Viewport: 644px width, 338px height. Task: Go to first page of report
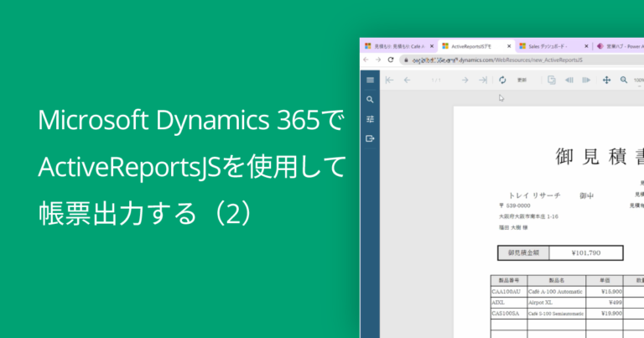pos(389,80)
